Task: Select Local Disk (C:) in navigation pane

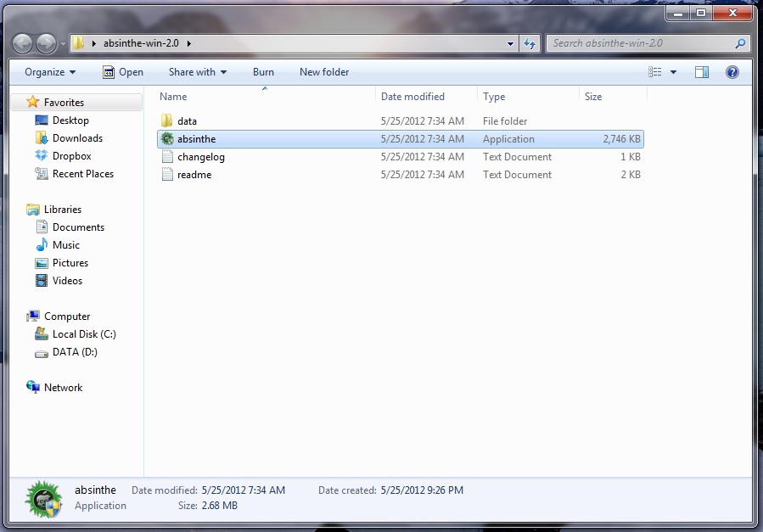Action: [x=83, y=334]
